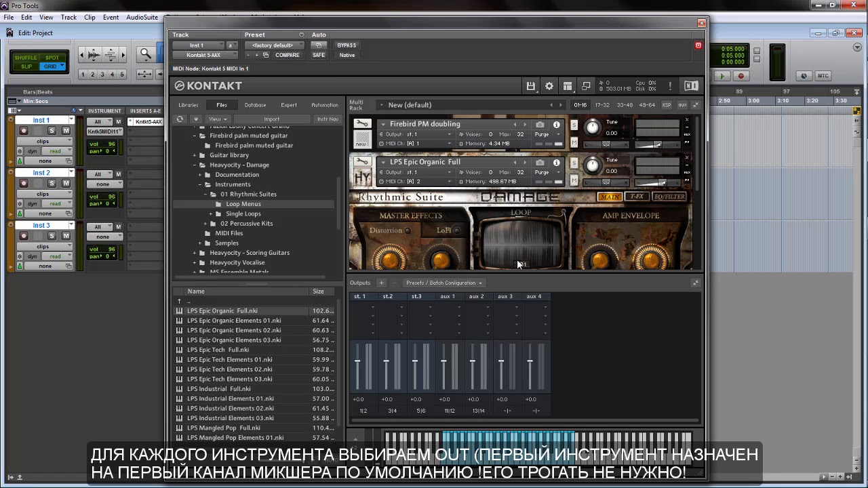
Task: Open wrench edit mode for LPS Epic Organic Full
Action: [x=362, y=162]
